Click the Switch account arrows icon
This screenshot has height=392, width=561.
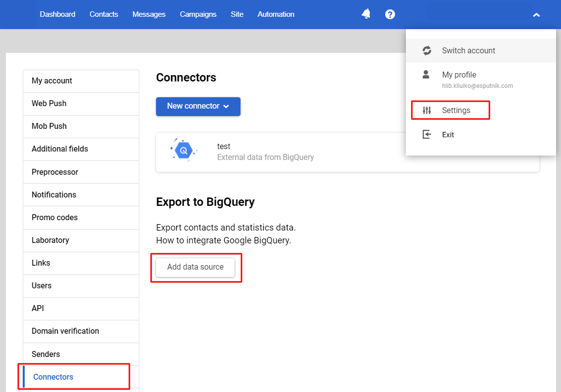[427, 50]
